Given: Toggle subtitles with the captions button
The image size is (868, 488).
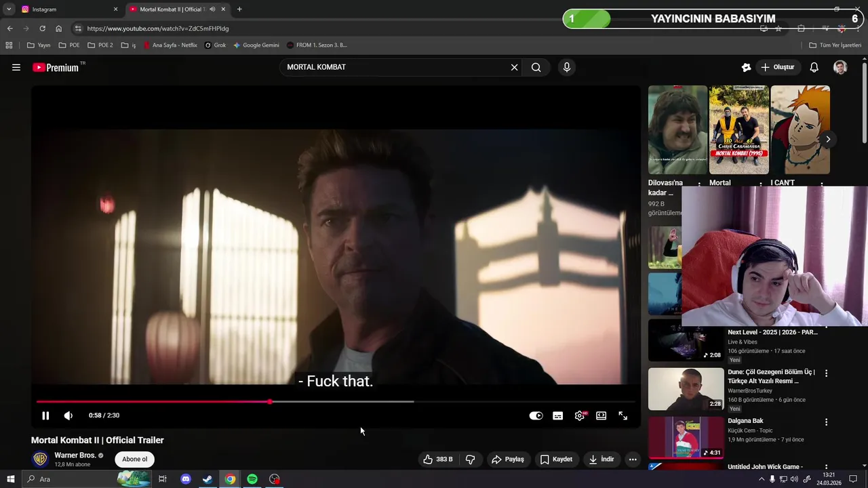Looking at the screenshot, I should pos(557,415).
